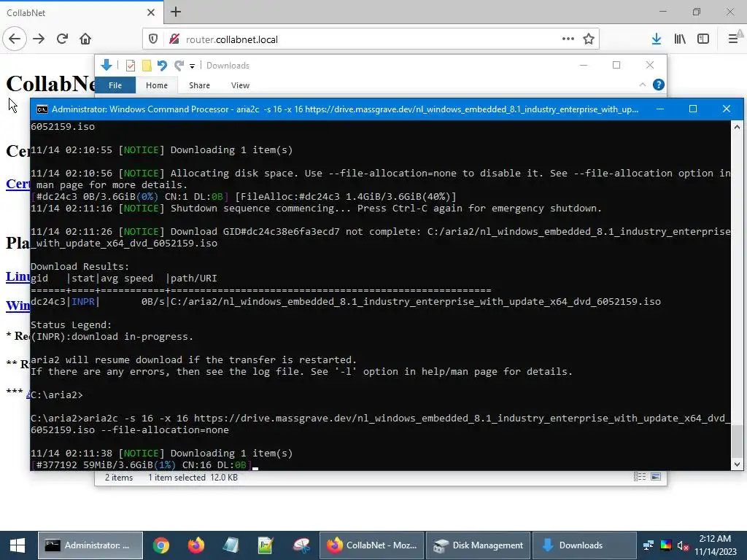Screen dimensions: 747x560
Task: Switch to Administrator command prompt taskbar button
Action: [x=90, y=545]
